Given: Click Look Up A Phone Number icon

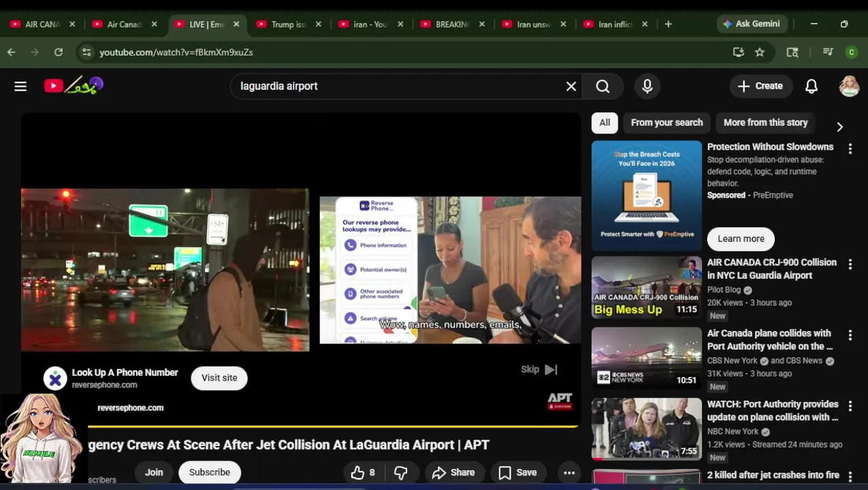Looking at the screenshot, I should click(x=55, y=378).
